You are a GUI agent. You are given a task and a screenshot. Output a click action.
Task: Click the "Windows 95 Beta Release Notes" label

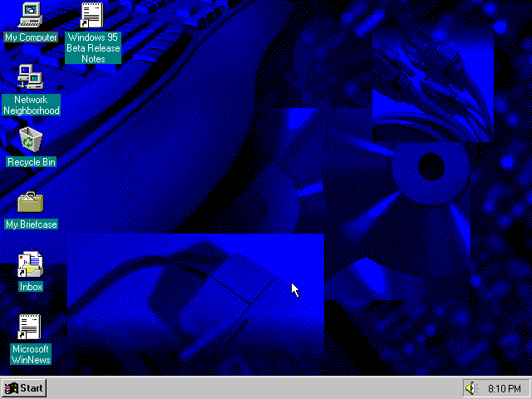(x=93, y=48)
